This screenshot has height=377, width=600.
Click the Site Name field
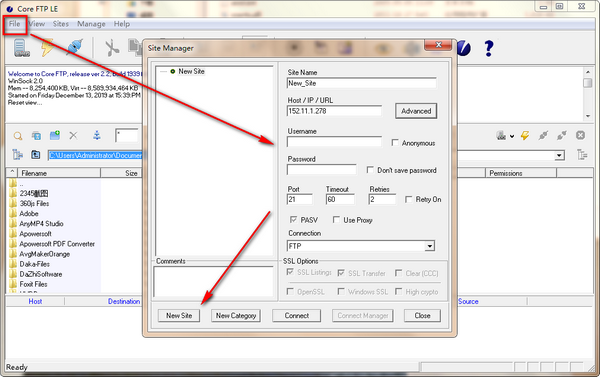pyautogui.click(x=362, y=83)
